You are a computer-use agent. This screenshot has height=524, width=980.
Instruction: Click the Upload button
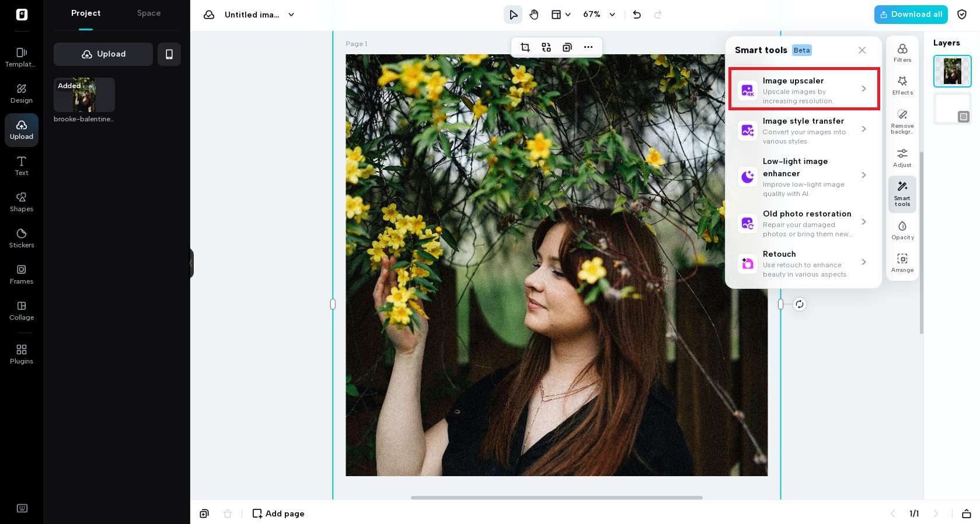click(103, 54)
